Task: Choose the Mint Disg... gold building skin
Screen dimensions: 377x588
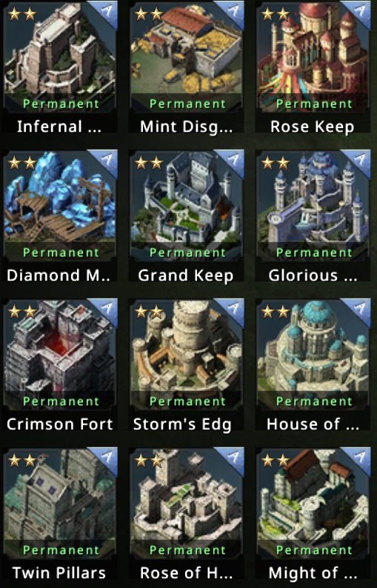Action: [x=187, y=56]
